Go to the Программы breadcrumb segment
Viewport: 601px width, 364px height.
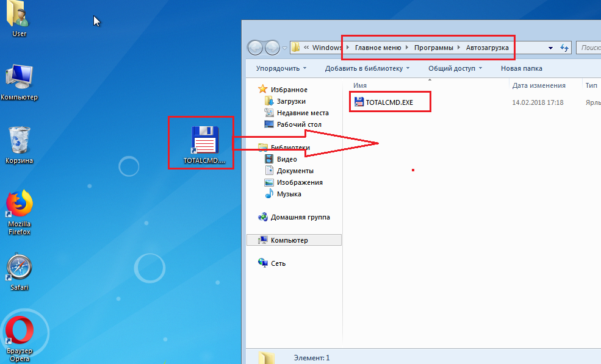433,48
